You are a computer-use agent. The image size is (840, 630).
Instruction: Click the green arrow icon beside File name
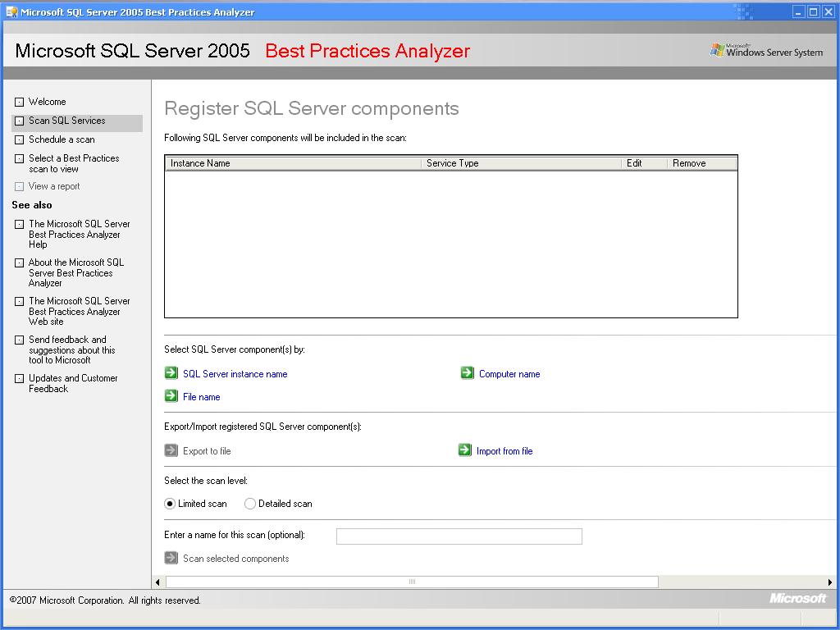point(171,396)
